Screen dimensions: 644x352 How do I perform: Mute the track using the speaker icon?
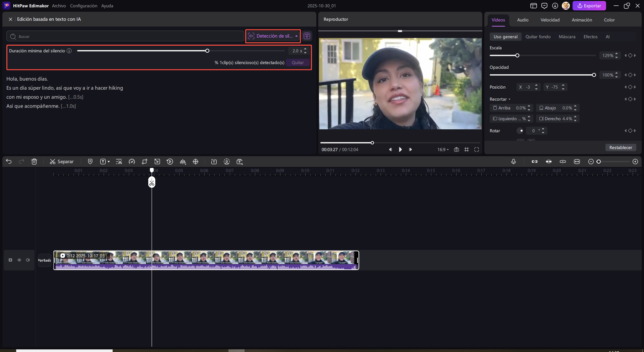[28, 260]
